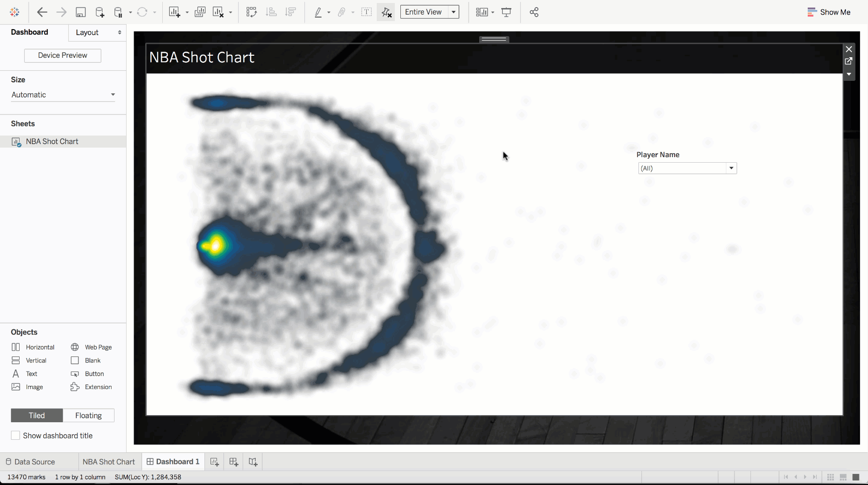
Task: Set object placement to Floating
Action: (88, 416)
